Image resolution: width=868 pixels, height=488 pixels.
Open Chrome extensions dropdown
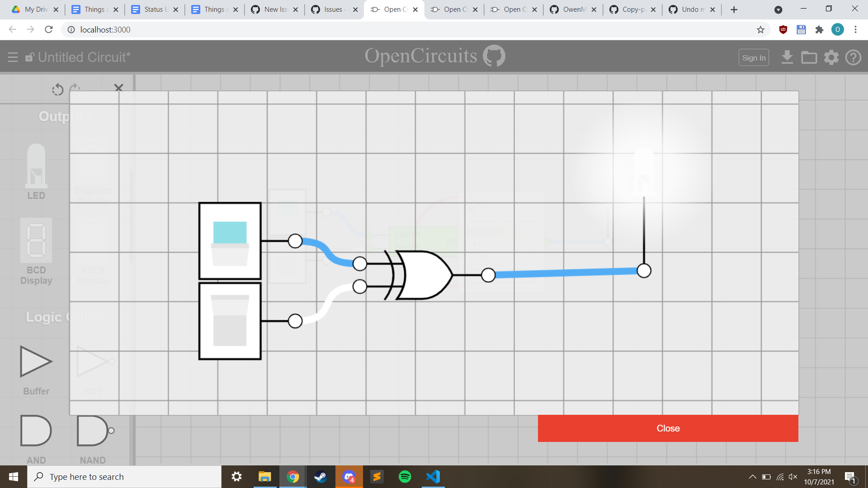[820, 29]
